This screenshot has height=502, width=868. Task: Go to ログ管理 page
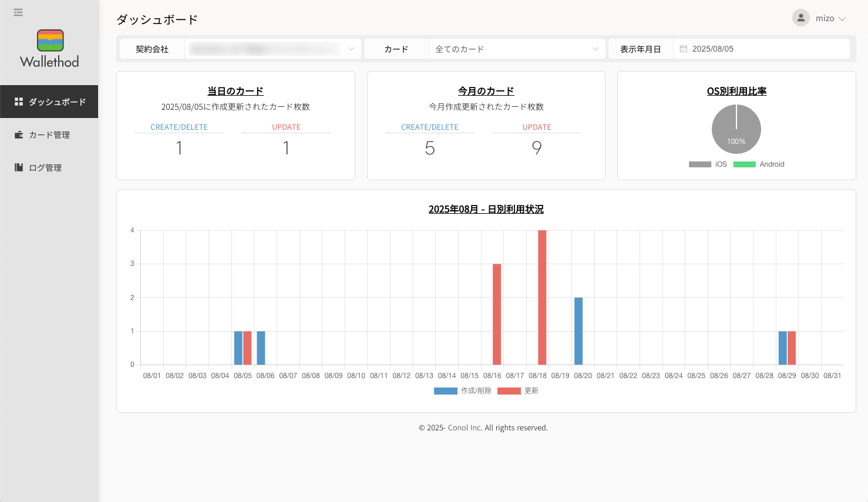coord(45,167)
